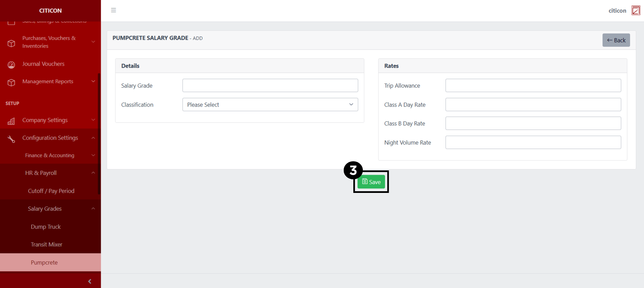
Task: Select Cutoff / Pay Period menu item
Action: [51, 191]
